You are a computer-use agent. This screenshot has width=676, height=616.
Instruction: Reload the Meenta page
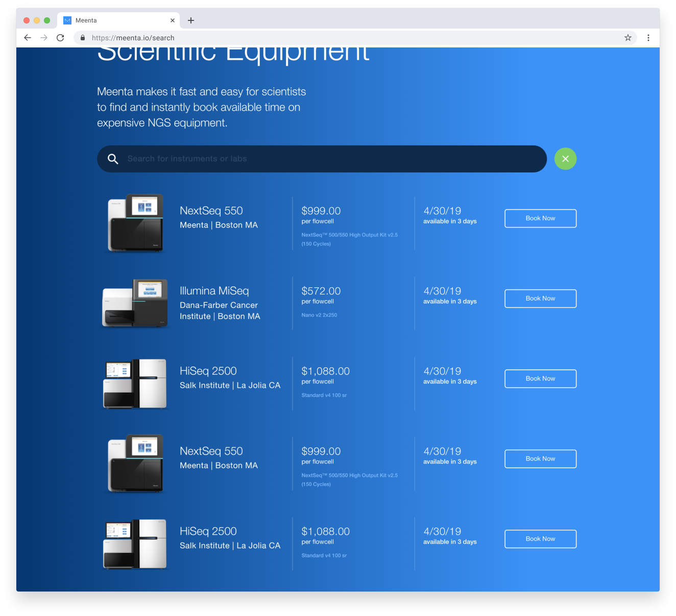[60, 38]
